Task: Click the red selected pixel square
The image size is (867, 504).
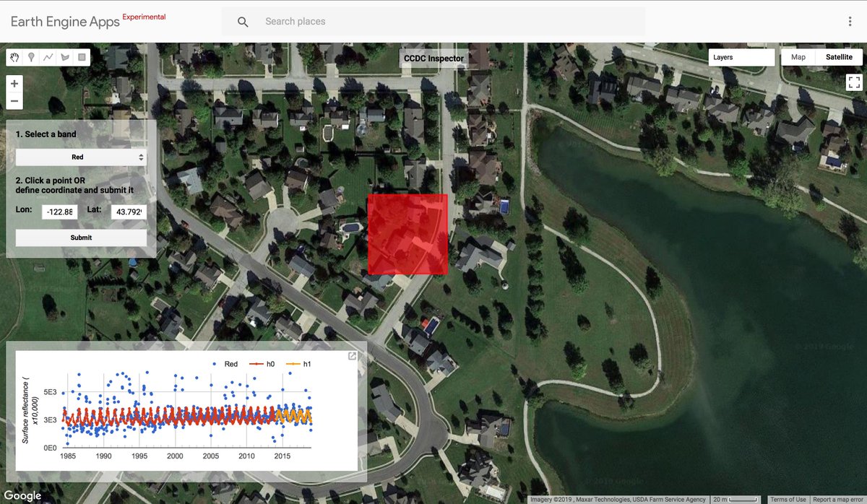Action: pyautogui.click(x=407, y=234)
